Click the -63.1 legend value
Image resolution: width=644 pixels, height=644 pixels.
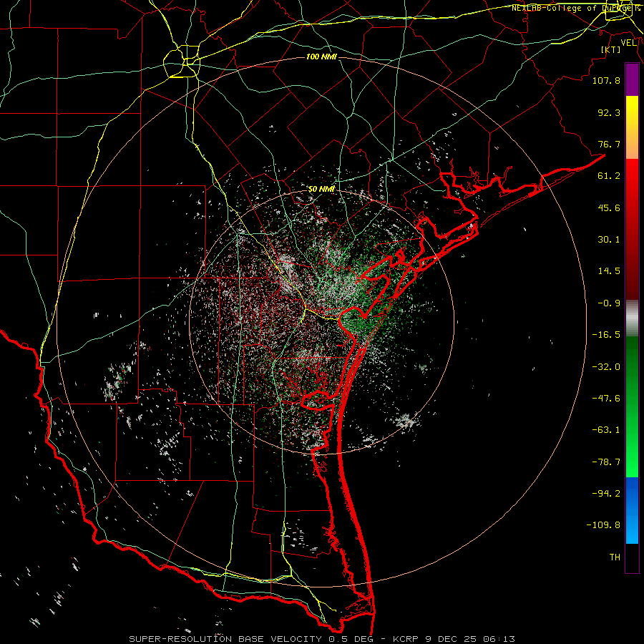point(606,430)
